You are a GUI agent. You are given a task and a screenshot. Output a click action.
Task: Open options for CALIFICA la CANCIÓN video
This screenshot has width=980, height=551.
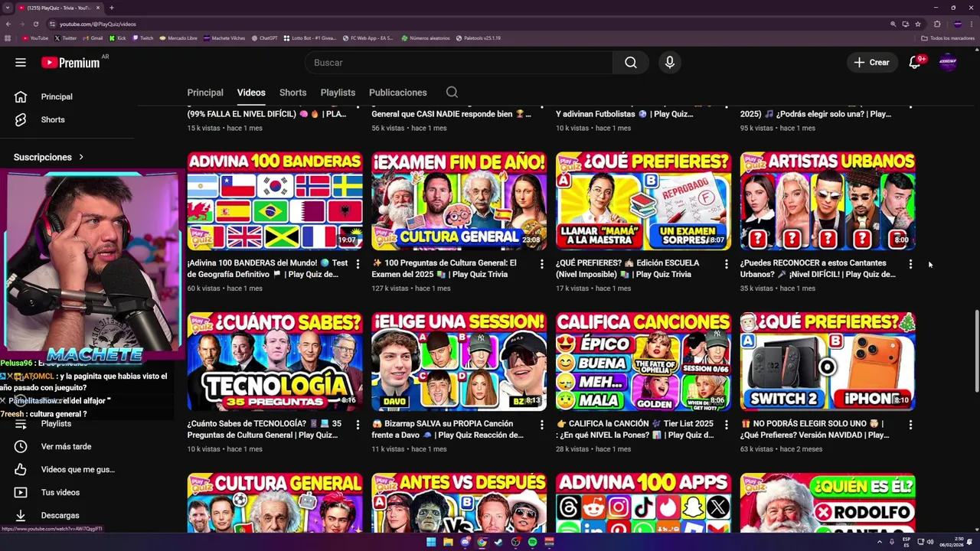point(726,425)
